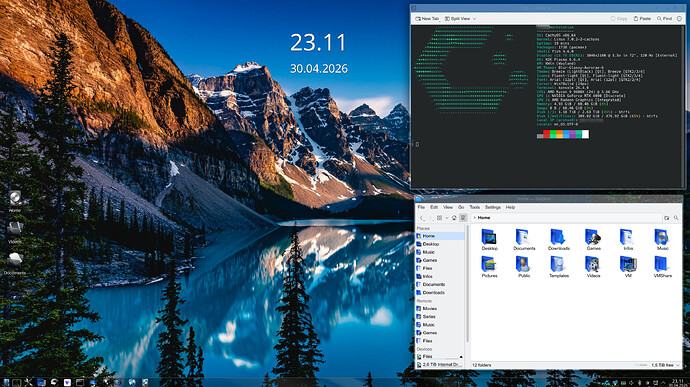Select Downloads in the Places panel
This screenshot has width=690, height=387.
click(433, 292)
